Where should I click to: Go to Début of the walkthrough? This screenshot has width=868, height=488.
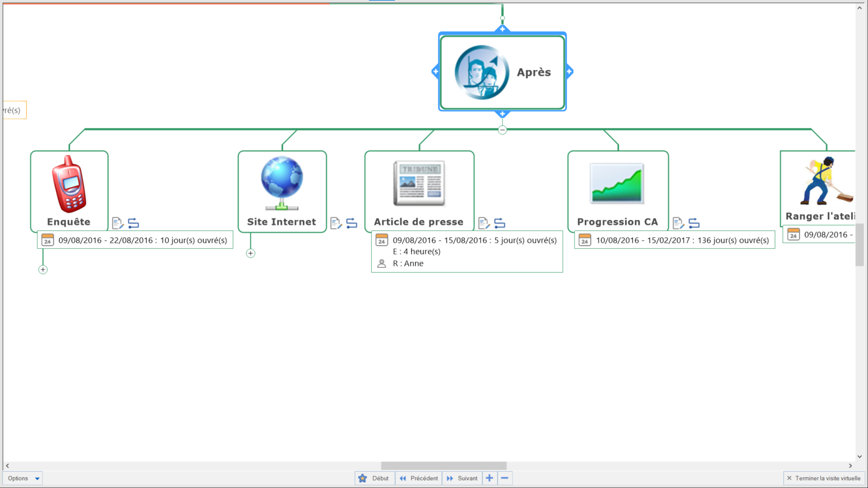point(374,478)
